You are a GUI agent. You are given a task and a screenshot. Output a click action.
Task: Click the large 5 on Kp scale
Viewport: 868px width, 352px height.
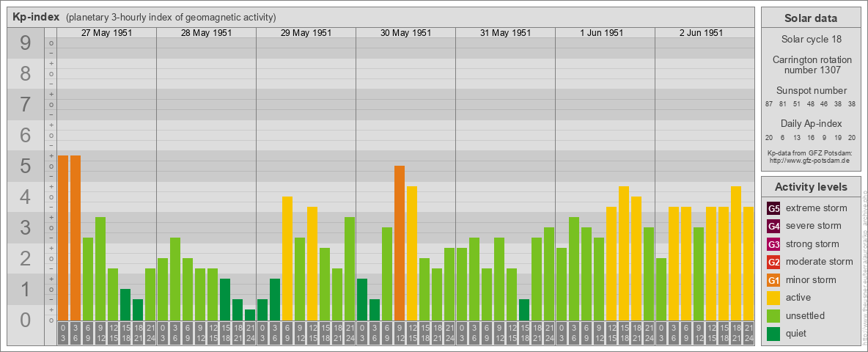25,166
